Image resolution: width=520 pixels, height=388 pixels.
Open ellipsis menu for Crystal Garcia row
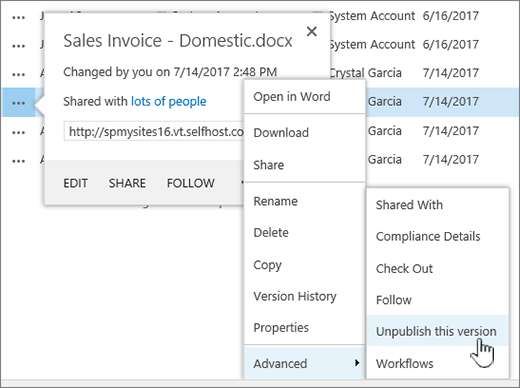(x=18, y=74)
